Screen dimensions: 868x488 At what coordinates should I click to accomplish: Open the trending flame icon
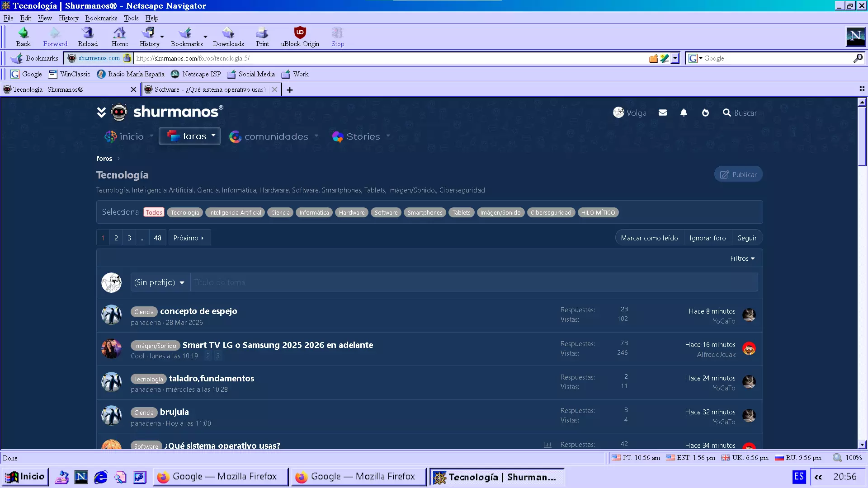pyautogui.click(x=705, y=113)
